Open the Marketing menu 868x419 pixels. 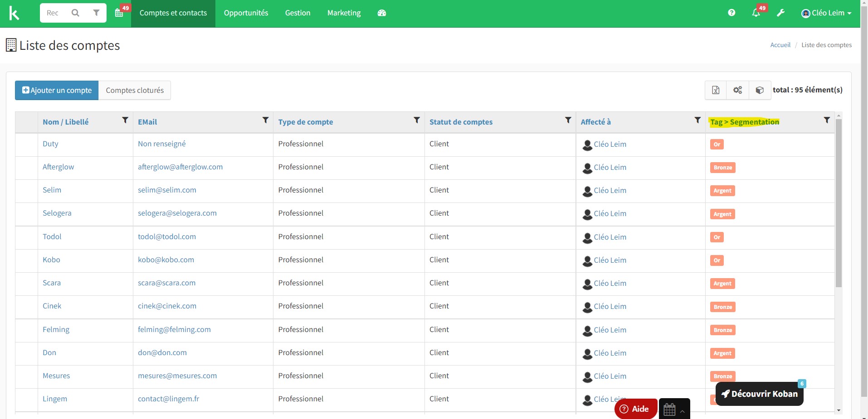pyautogui.click(x=344, y=13)
